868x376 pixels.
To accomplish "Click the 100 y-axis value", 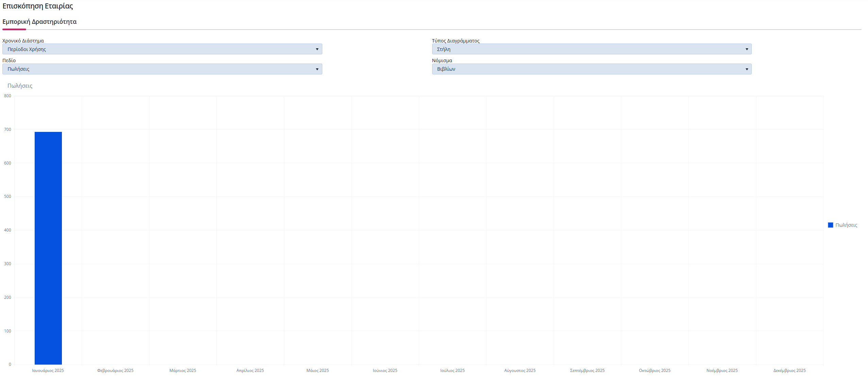I will pyautogui.click(x=7, y=331).
